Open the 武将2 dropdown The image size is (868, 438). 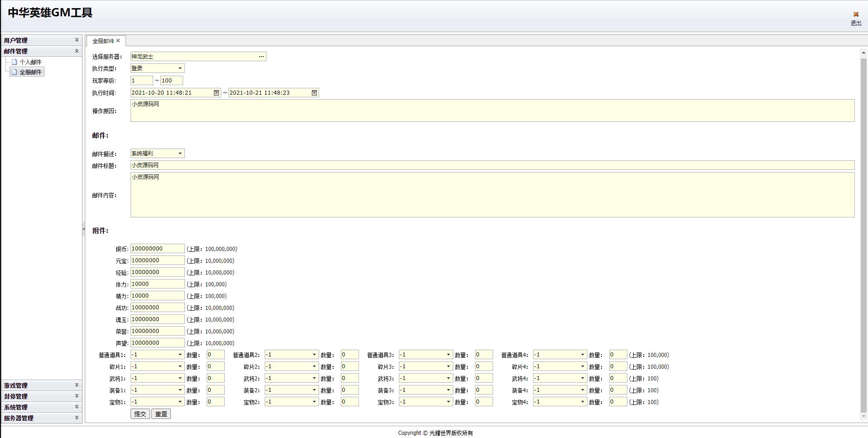[314, 378]
